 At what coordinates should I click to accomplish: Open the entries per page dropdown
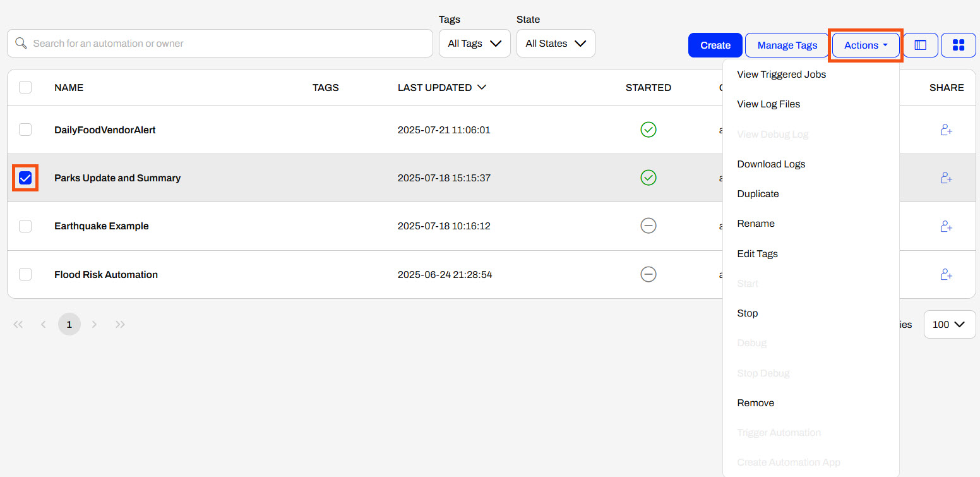[x=949, y=324]
